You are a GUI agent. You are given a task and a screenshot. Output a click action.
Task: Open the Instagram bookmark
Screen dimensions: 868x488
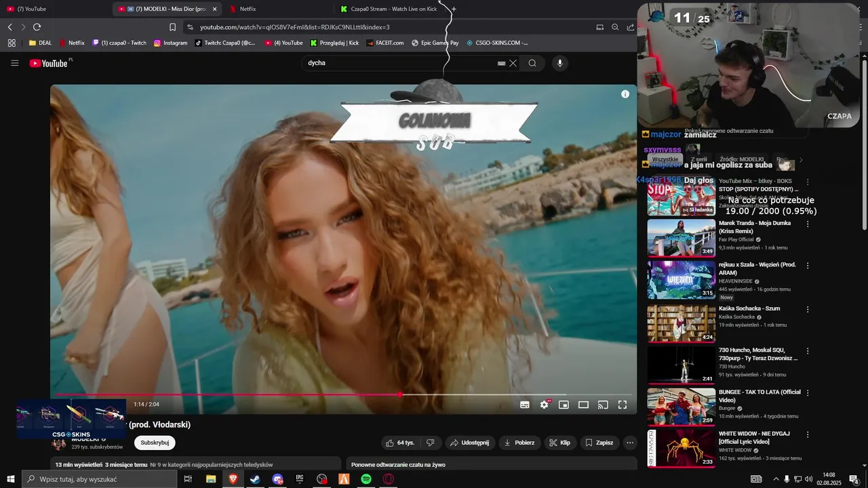(x=170, y=43)
